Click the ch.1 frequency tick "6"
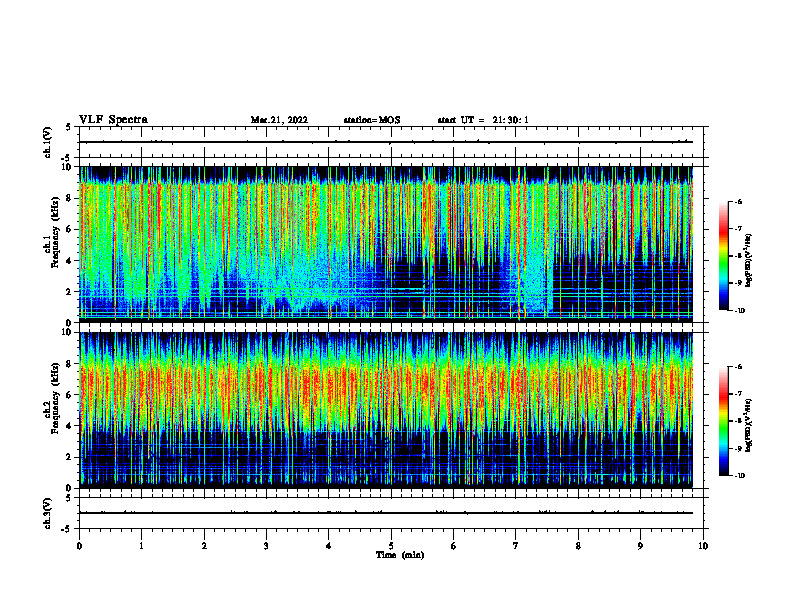Image resolution: width=792 pixels, height=612 pixels. tap(70, 229)
